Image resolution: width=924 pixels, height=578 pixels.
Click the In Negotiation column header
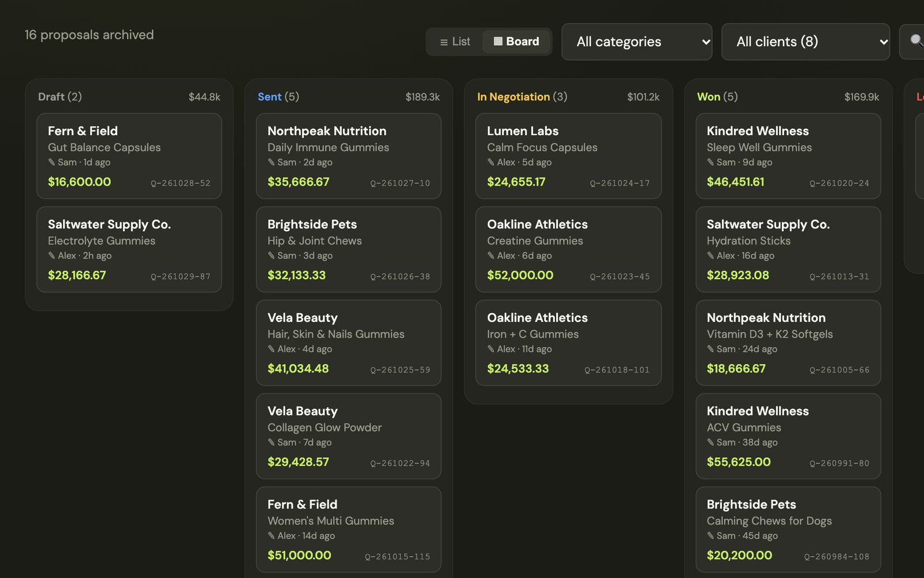522,97
